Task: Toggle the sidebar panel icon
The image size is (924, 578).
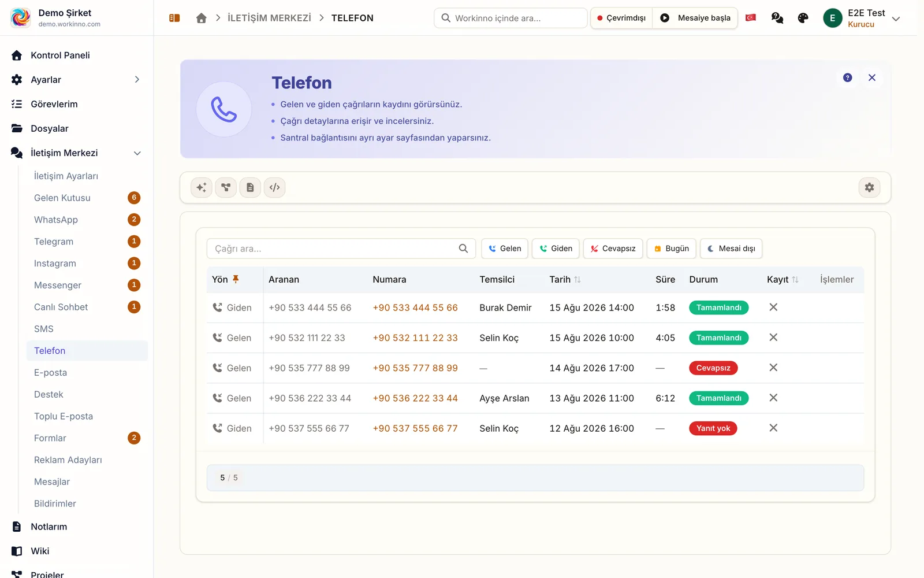Action: coord(174,18)
